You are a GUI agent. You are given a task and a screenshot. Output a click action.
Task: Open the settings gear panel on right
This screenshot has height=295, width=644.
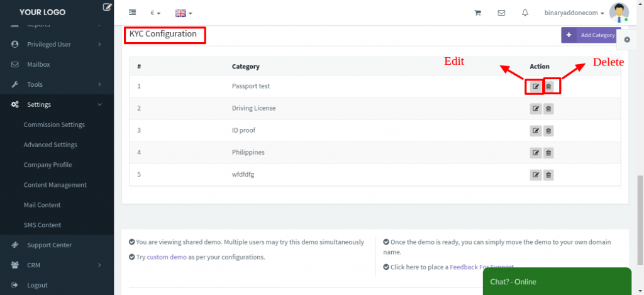[627, 40]
